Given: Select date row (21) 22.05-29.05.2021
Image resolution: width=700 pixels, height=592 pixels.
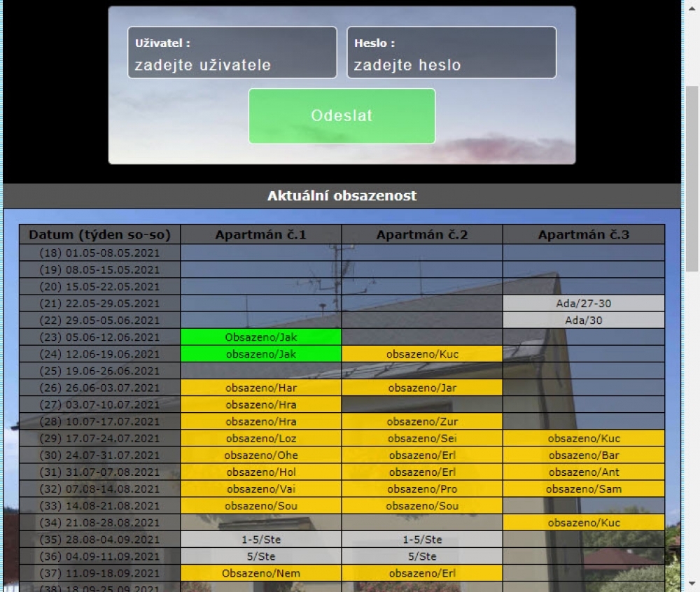Looking at the screenshot, I should [99, 304].
